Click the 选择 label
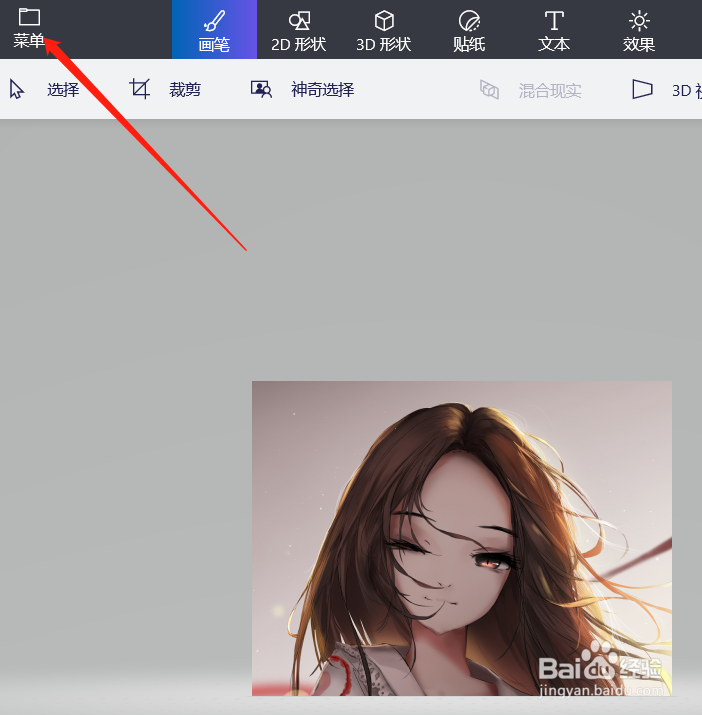702x715 pixels. click(63, 89)
